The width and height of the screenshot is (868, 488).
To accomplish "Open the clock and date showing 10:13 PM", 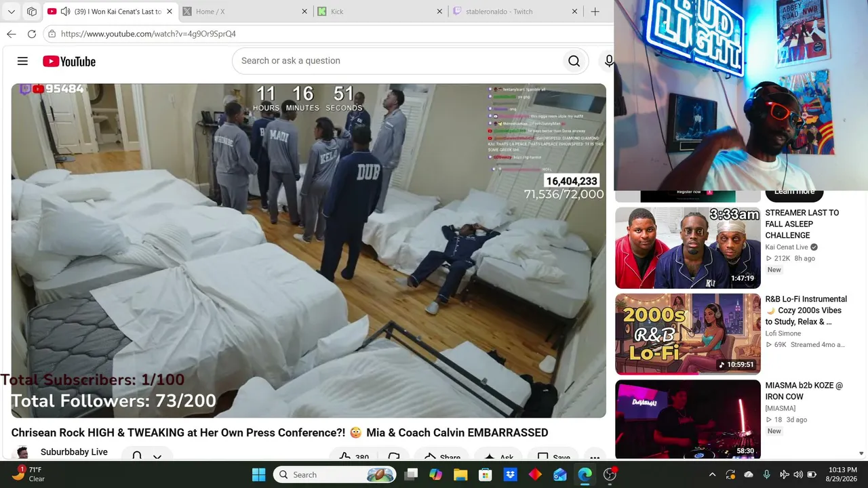I will 842,474.
